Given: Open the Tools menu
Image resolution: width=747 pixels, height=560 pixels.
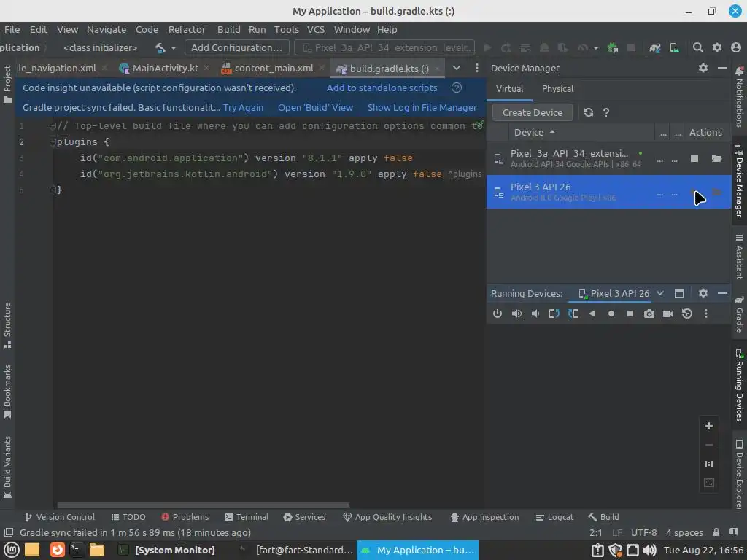Looking at the screenshot, I should (x=286, y=29).
